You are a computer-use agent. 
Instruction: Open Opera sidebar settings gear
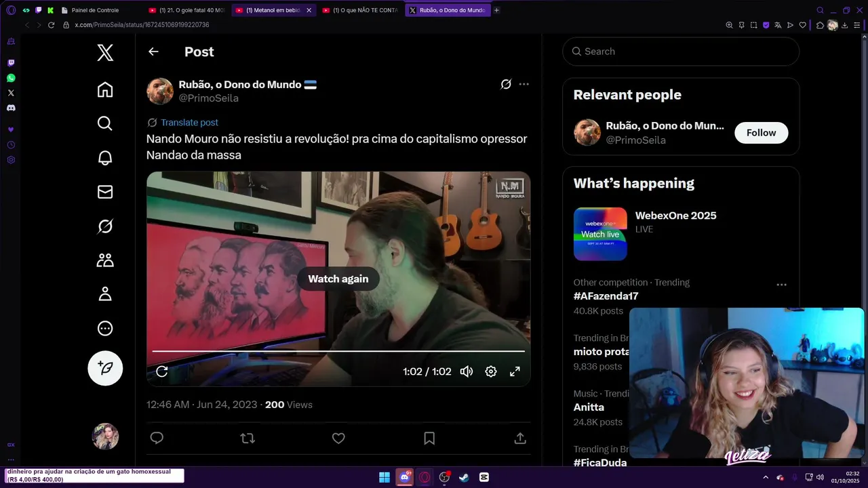click(x=11, y=160)
